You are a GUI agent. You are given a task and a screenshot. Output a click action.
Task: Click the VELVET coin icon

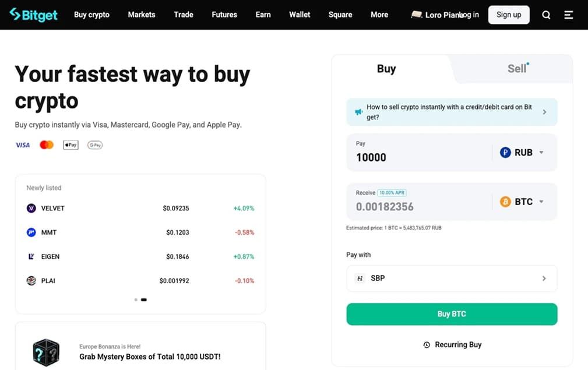[x=31, y=208]
